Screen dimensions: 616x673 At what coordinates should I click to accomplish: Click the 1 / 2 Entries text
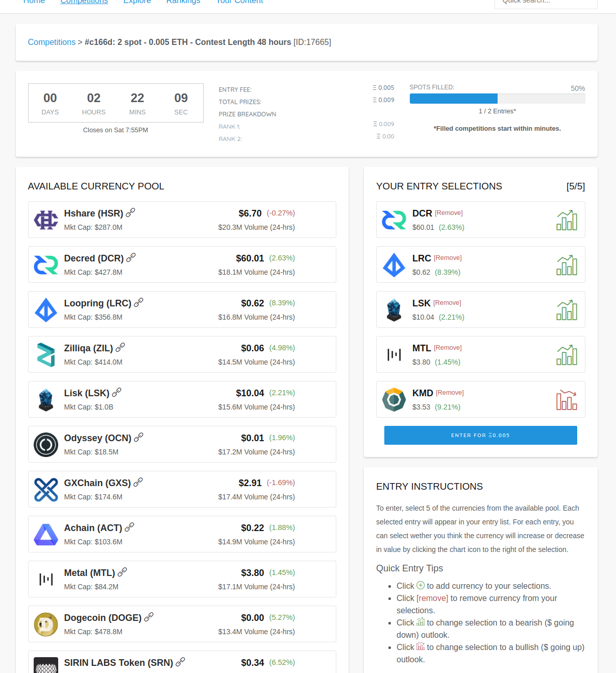[x=497, y=111]
